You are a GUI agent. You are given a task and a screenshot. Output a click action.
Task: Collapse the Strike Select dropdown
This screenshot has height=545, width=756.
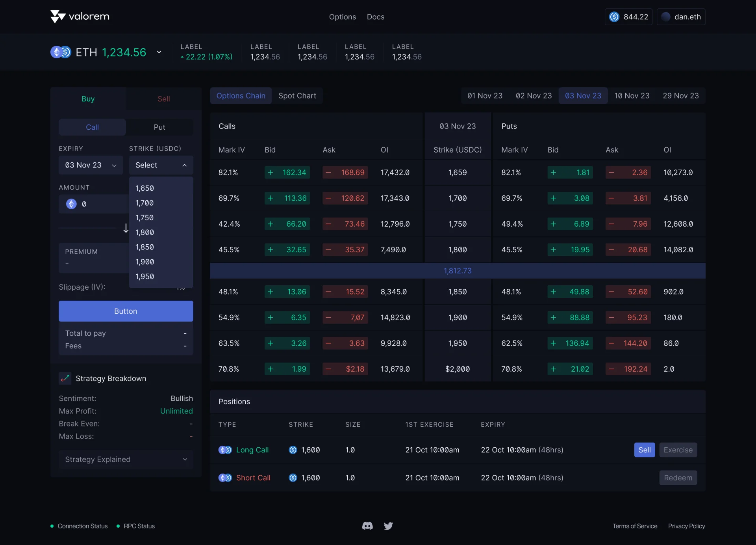[x=161, y=165]
